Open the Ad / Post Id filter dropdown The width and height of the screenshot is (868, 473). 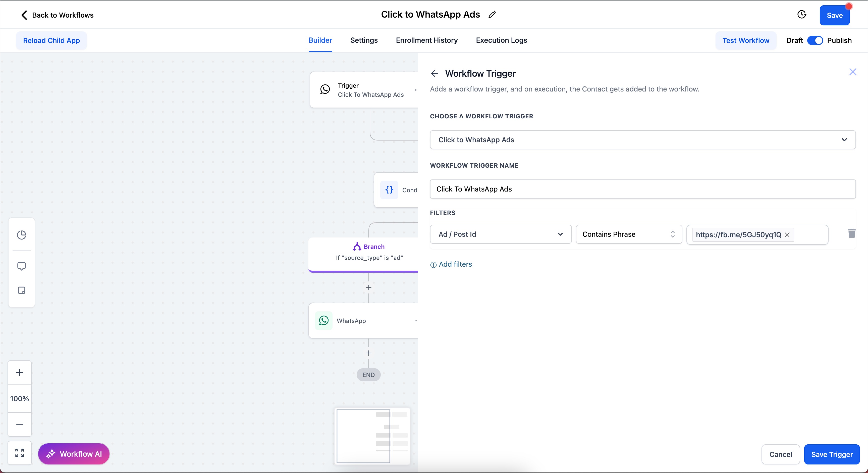click(500, 234)
